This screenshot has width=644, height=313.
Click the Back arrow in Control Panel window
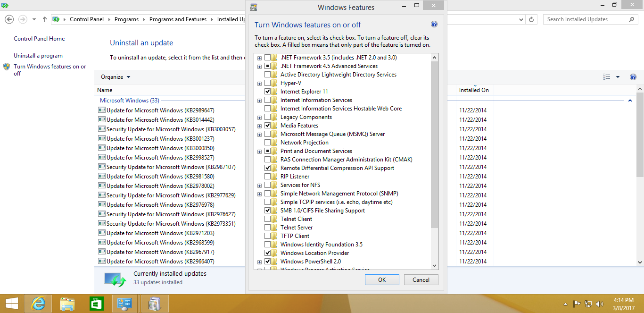point(9,19)
